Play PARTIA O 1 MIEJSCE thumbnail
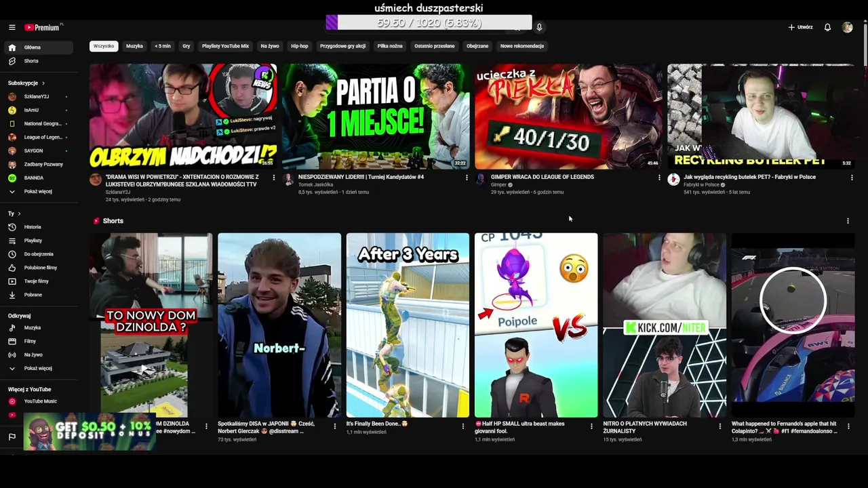 click(376, 116)
